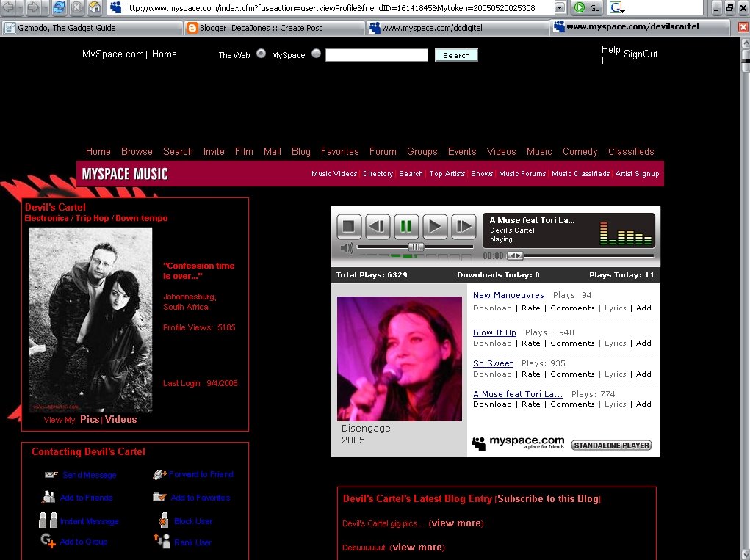
Task: Click the address bar URL field
Action: point(330,7)
